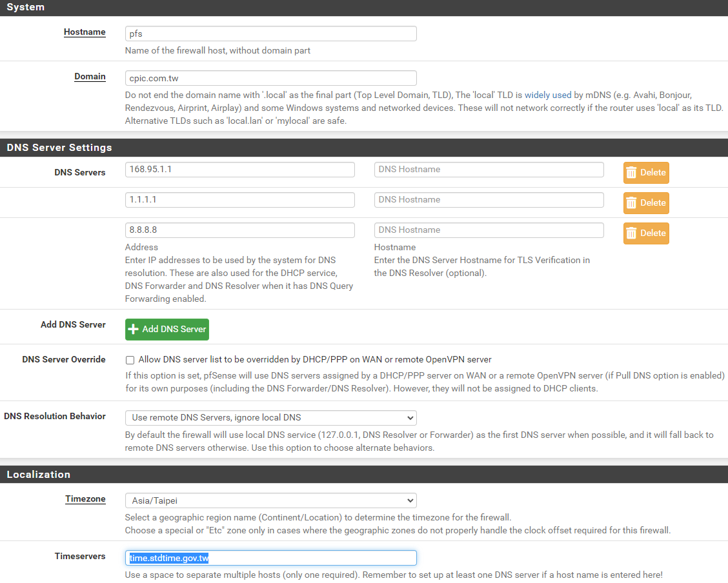728x583 pixels.
Task: Click plus icon on Add DNS Server
Action: tap(134, 330)
